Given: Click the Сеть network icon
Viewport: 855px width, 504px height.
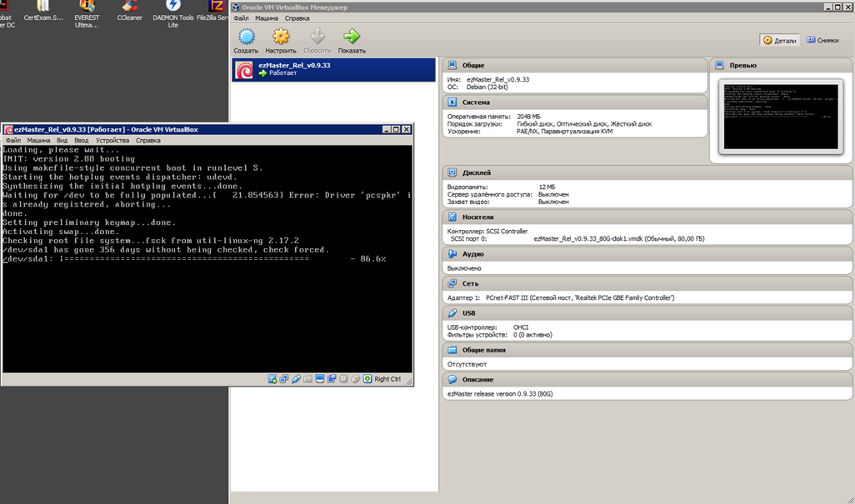Looking at the screenshot, I should pos(452,283).
